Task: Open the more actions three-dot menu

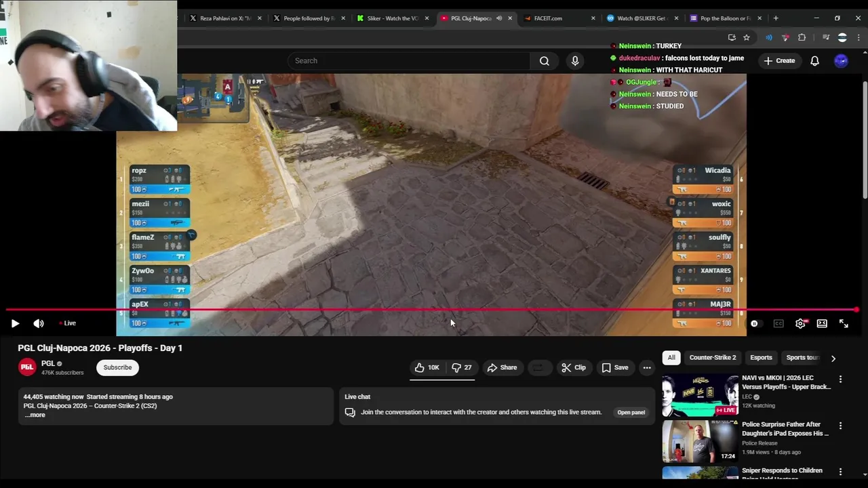Action: click(647, 367)
